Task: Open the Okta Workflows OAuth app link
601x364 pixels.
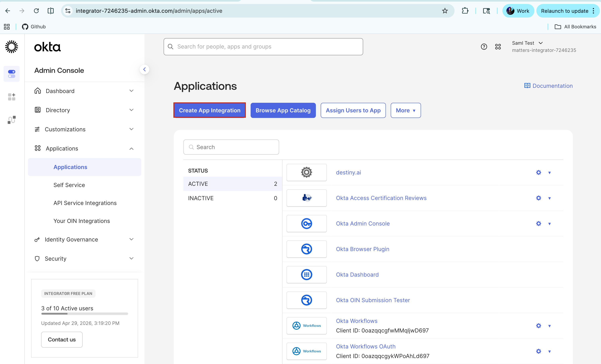Action: [366, 346]
